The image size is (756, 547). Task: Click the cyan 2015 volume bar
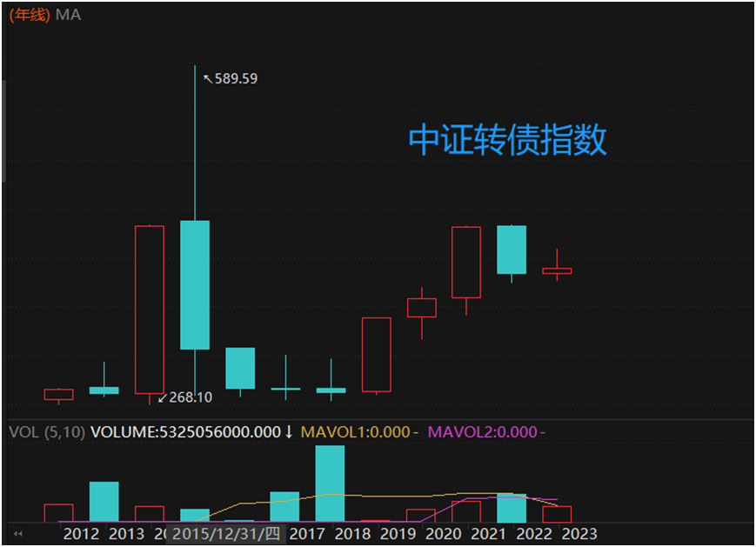coord(195,516)
